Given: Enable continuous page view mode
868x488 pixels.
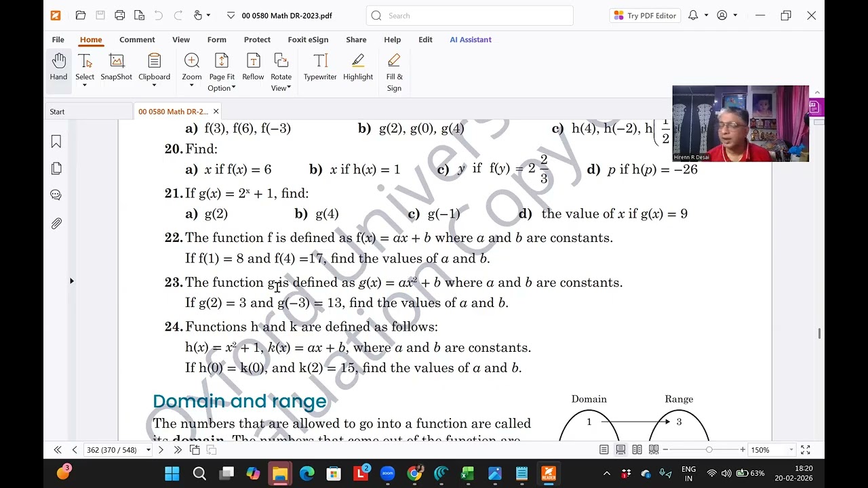Looking at the screenshot, I should (x=620, y=450).
